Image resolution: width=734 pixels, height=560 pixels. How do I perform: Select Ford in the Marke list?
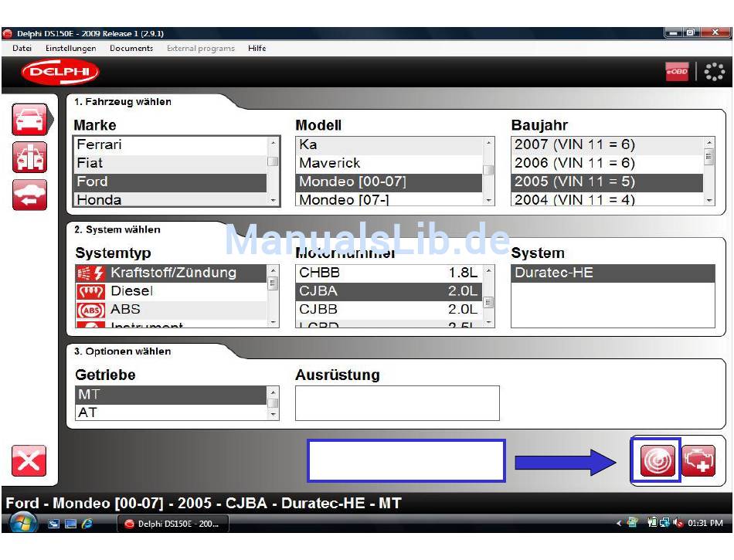pyautogui.click(x=170, y=182)
